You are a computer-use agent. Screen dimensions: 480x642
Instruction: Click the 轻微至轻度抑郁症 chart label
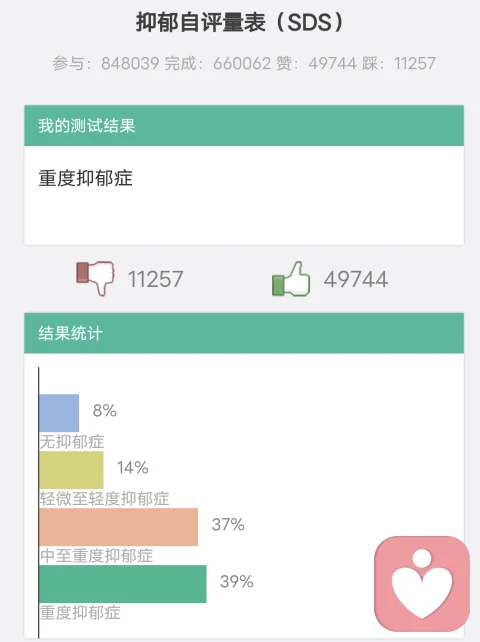[104, 499]
